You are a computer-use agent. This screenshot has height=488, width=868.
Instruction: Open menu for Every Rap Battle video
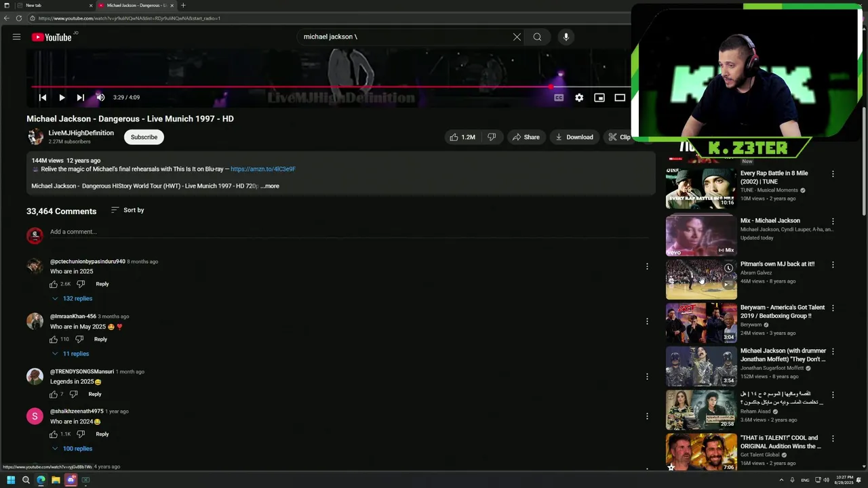[833, 174]
